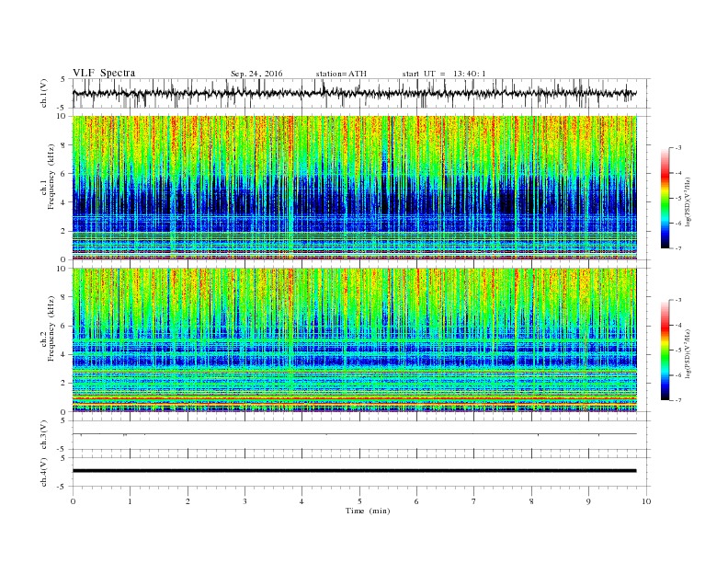Click the "-3" tick on ch.1 colorbar
This screenshot has width=728, height=563.
[x=677, y=148]
